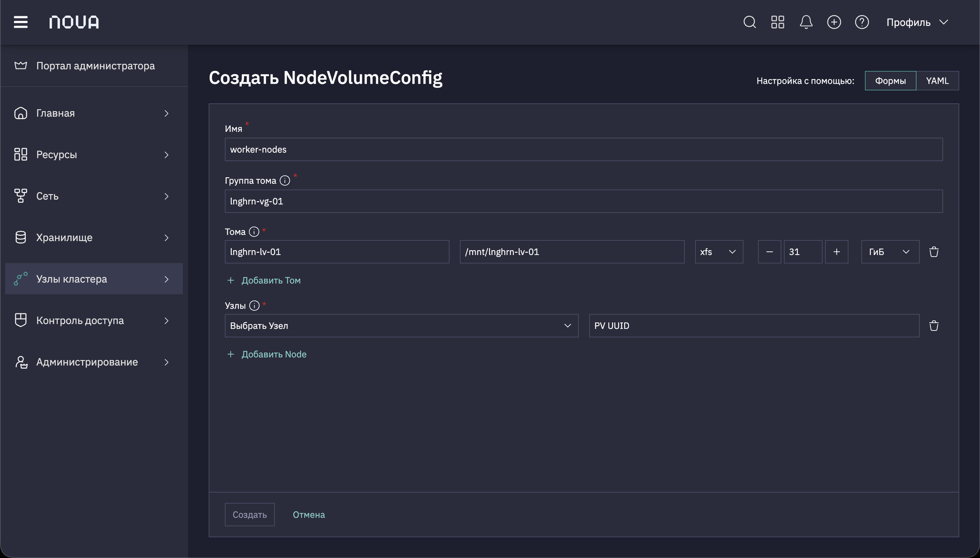Click the size value 31 field
The width and height of the screenshot is (980, 558).
(803, 252)
